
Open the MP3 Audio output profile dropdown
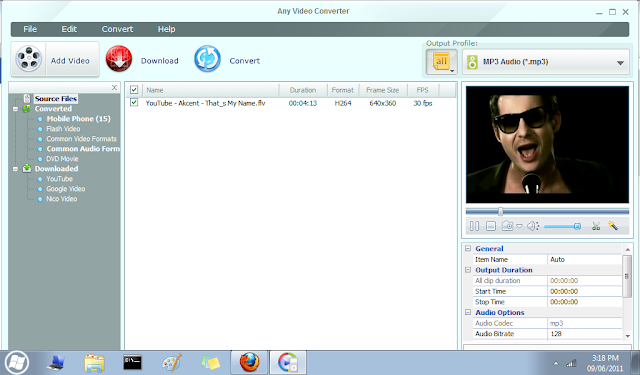(546, 62)
